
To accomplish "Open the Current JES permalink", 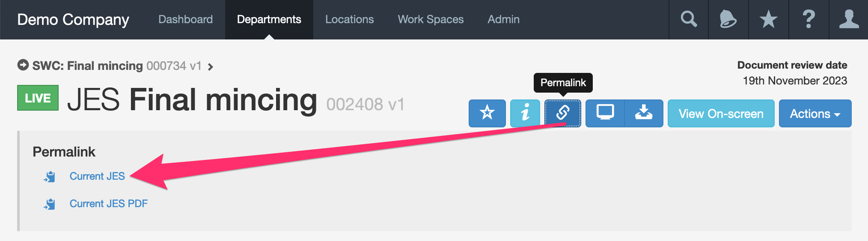I will pyautogui.click(x=97, y=176).
